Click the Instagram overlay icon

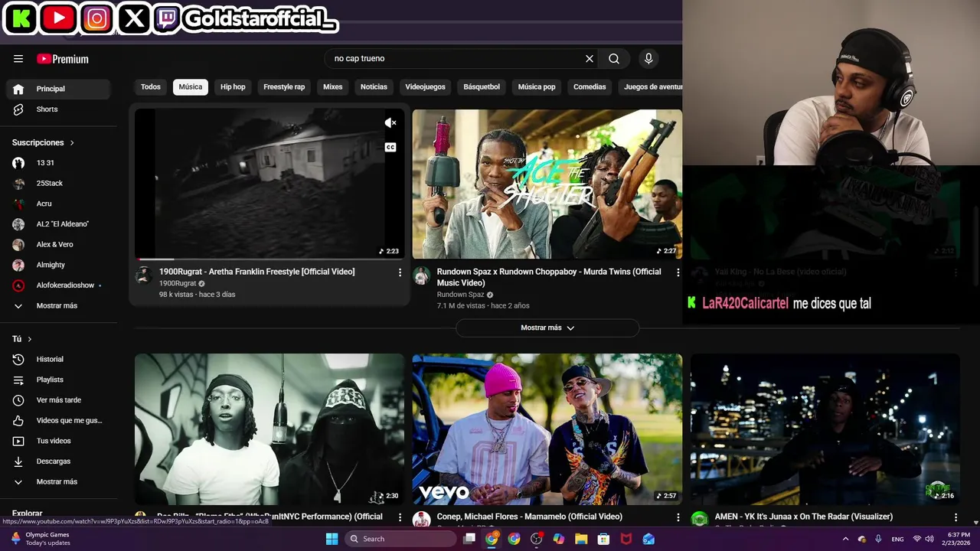point(96,18)
